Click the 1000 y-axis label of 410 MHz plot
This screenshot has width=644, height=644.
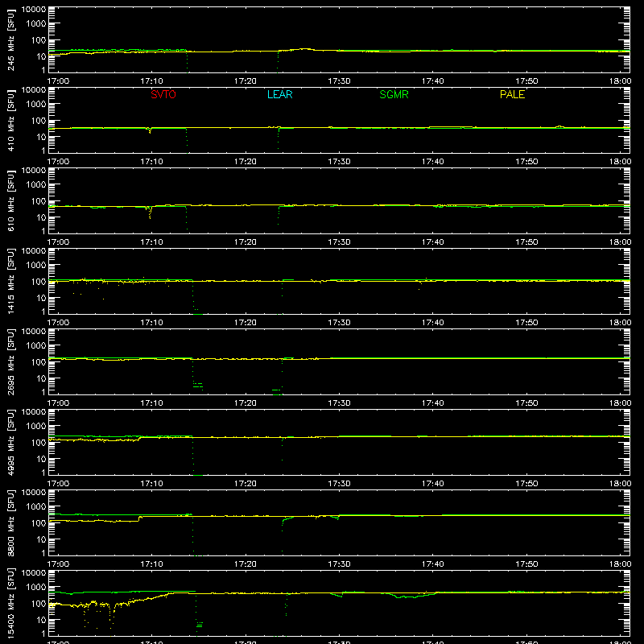(x=36, y=105)
